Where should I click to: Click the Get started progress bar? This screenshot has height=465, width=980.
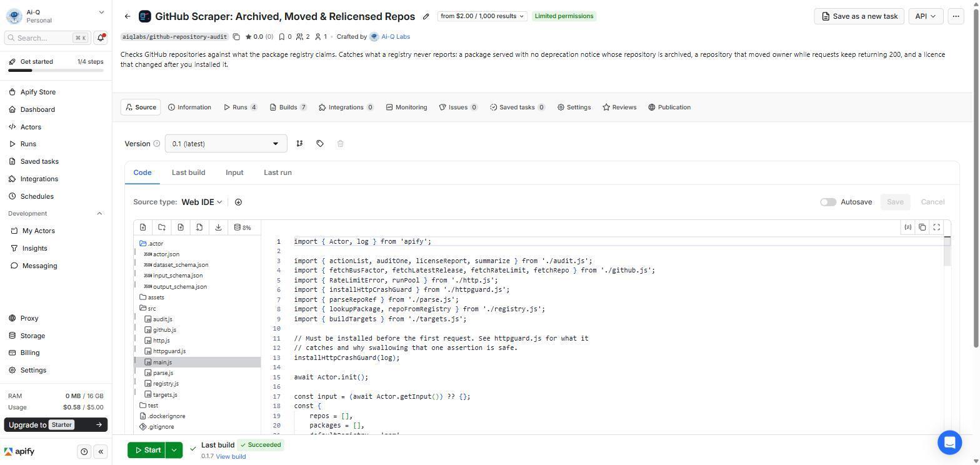(56, 71)
